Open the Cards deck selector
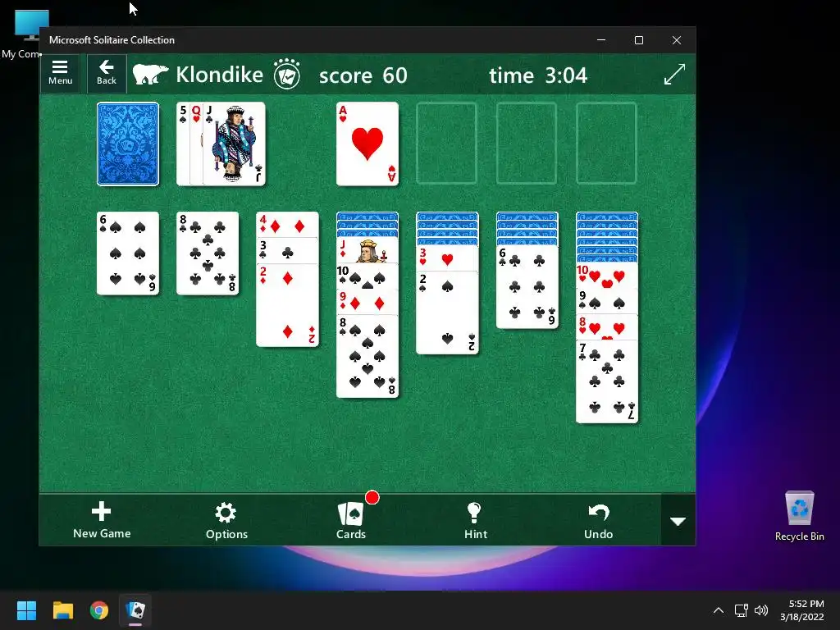This screenshot has height=630, width=840. pos(351,520)
